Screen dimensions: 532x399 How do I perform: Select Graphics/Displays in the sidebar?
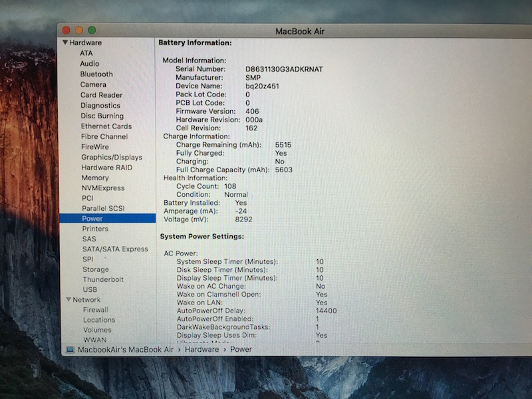click(x=112, y=157)
